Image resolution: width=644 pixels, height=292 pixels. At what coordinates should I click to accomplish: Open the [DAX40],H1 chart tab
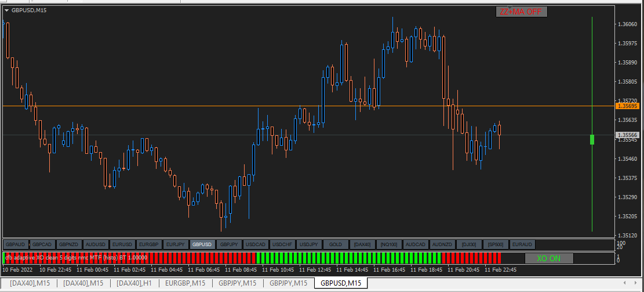pos(134,283)
